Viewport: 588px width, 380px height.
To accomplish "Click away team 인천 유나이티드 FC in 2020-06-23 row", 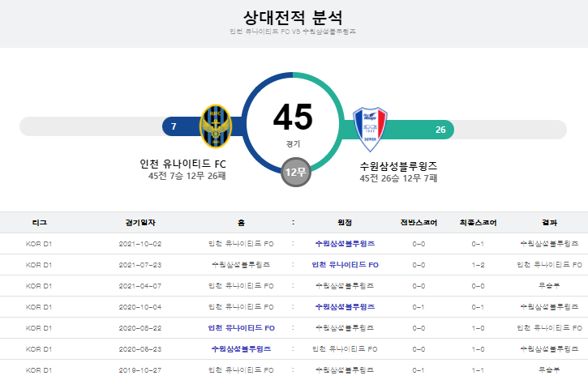I will coord(345,349).
